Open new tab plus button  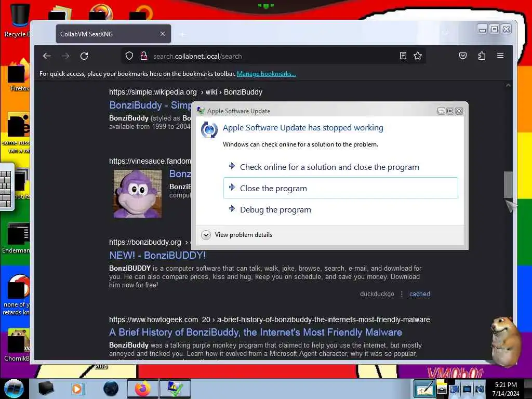tap(182, 34)
